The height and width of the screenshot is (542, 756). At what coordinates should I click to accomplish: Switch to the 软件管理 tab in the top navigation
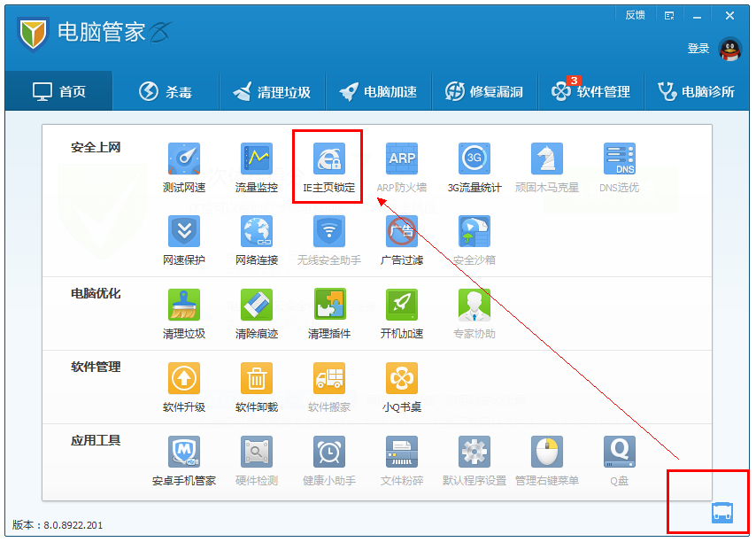pos(591,91)
